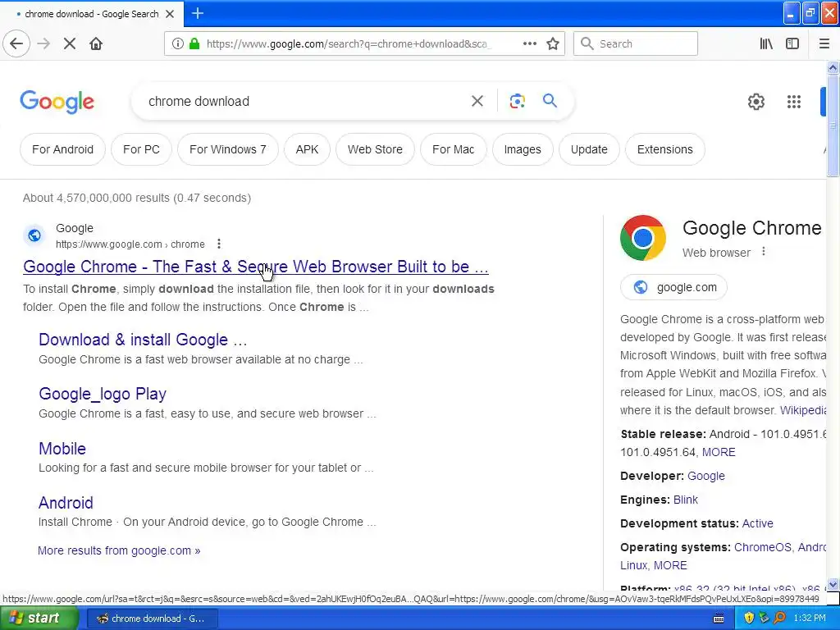840x630 pixels.
Task: Click the Active development status link
Action: point(757,523)
